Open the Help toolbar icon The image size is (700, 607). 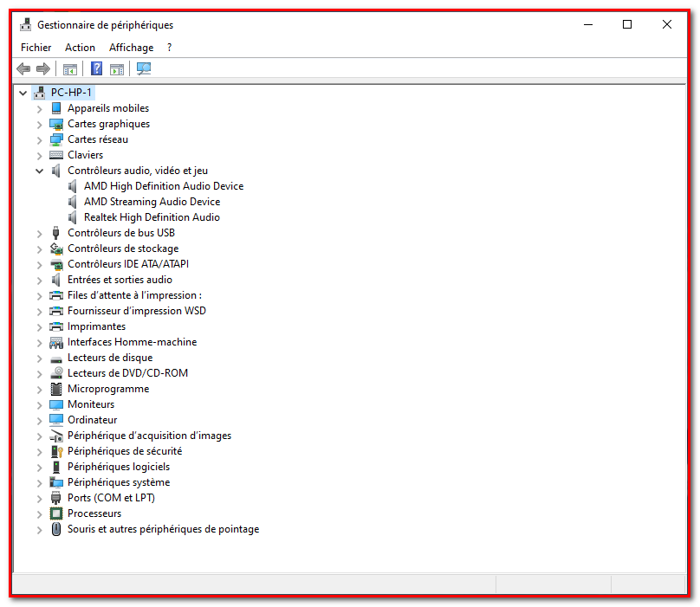pyautogui.click(x=96, y=68)
